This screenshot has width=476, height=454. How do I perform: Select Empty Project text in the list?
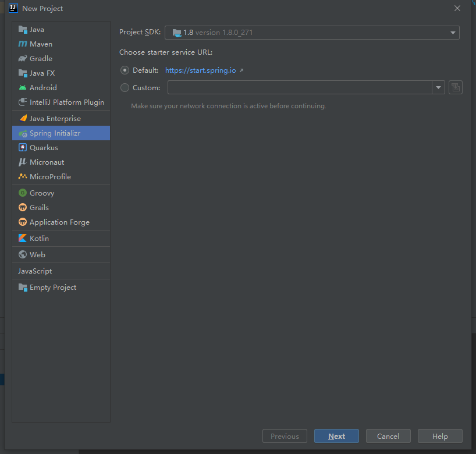coord(53,288)
